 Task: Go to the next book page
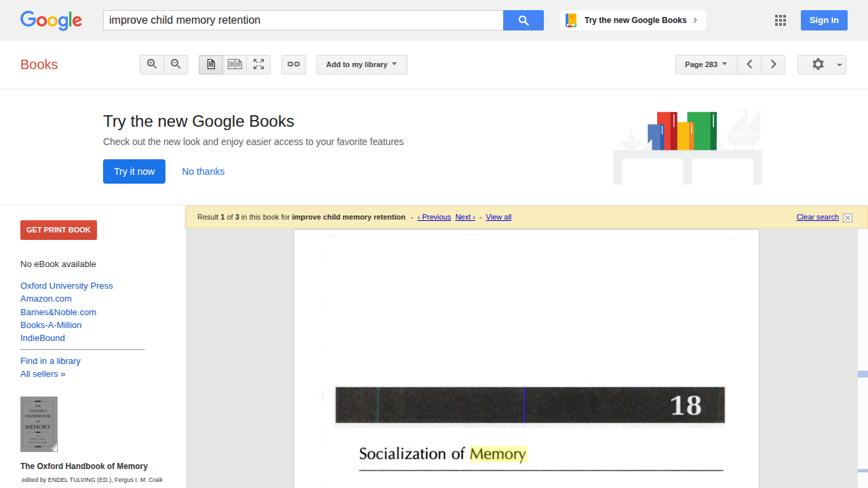(x=773, y=64)
